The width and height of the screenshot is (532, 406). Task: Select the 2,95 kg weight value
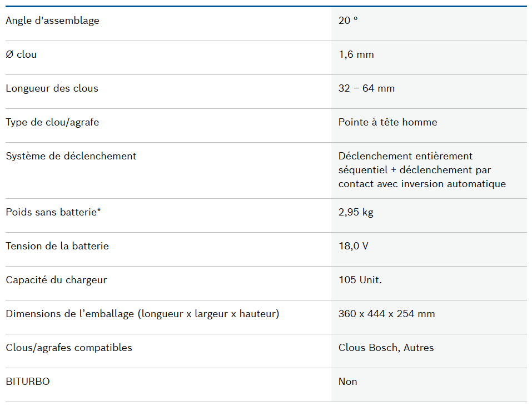pos(356,213)
